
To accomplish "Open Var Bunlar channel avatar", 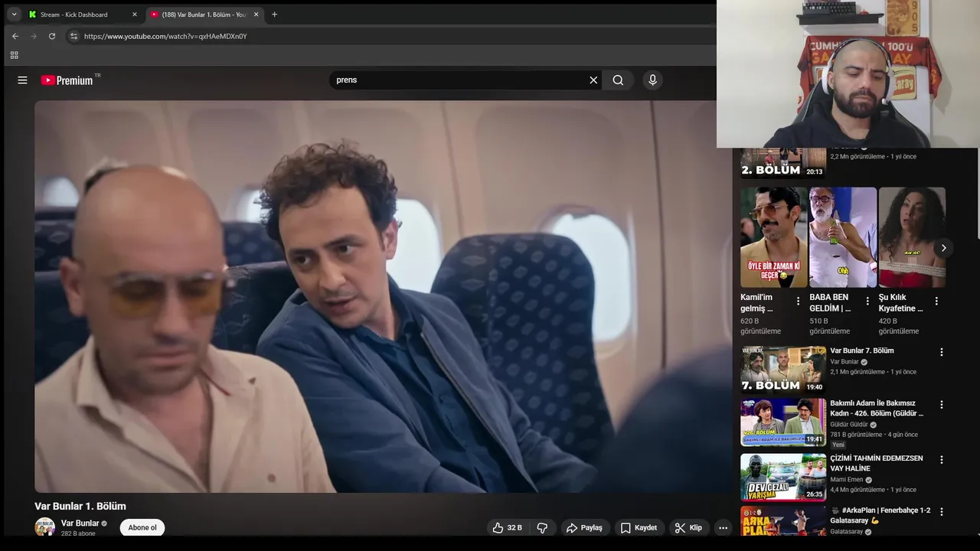I will point(44,527).
